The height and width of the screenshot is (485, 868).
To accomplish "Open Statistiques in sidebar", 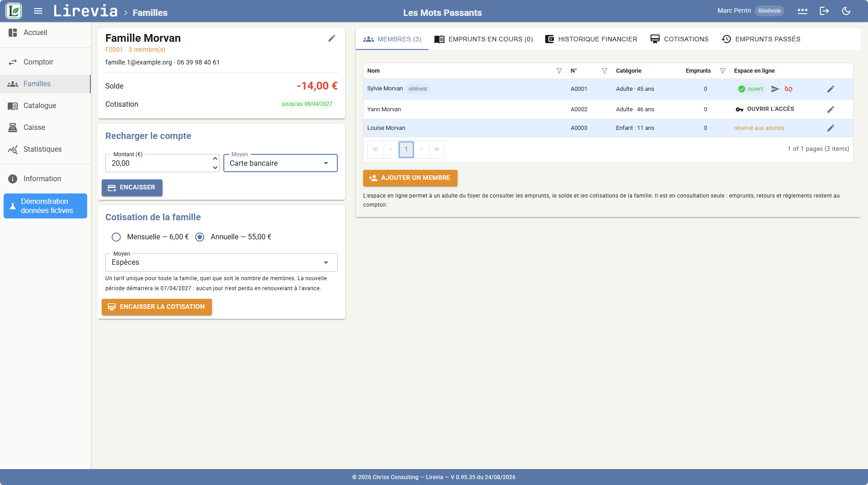I will pyautogui.click(x=45, y=149).
